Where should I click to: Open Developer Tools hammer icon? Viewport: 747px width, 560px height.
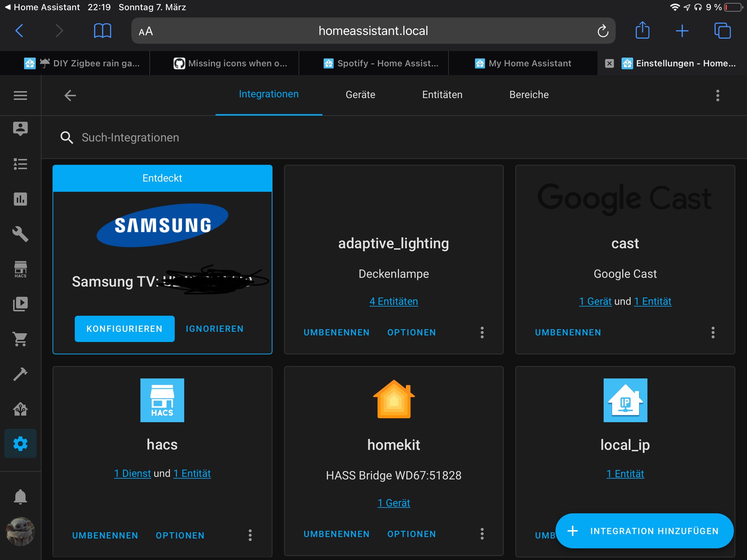click(x=20, y=374)
